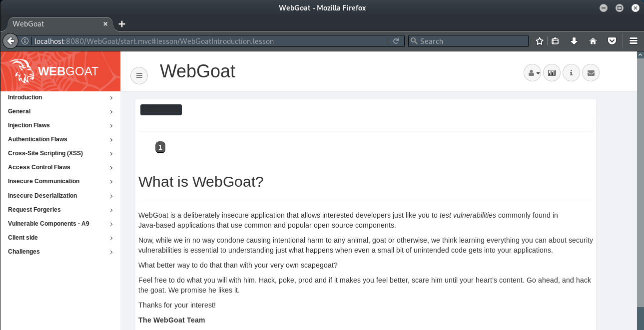Bookmark this page with the star icon
The width and height of the screenshot is (644, 330).
(539, 41)
